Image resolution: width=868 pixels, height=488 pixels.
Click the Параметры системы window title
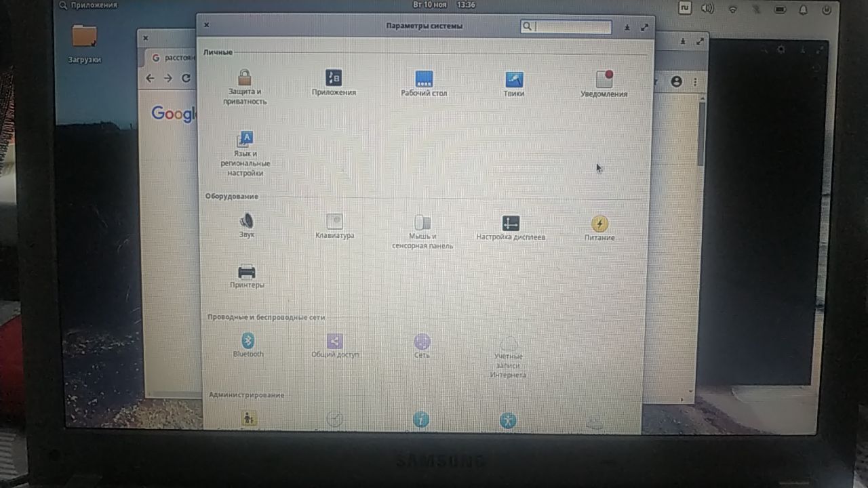425,26
